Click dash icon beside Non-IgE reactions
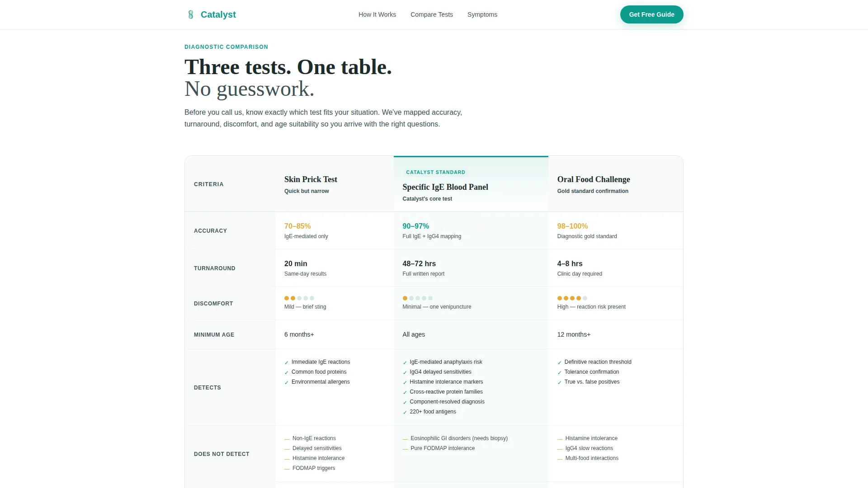The image size is (868, 488). tap(287, 439)
